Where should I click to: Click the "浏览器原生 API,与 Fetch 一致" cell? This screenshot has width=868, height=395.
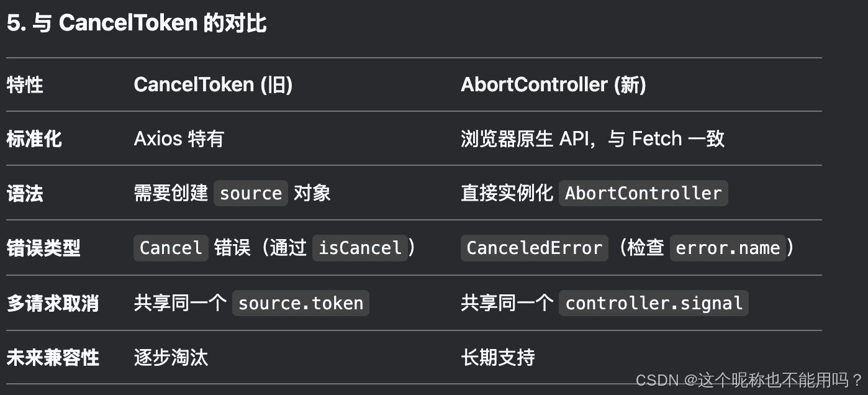[x=592, y=138]
